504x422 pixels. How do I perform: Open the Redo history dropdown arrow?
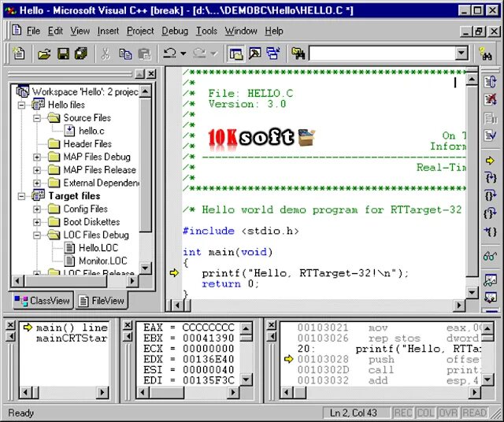tap(213, 54)
